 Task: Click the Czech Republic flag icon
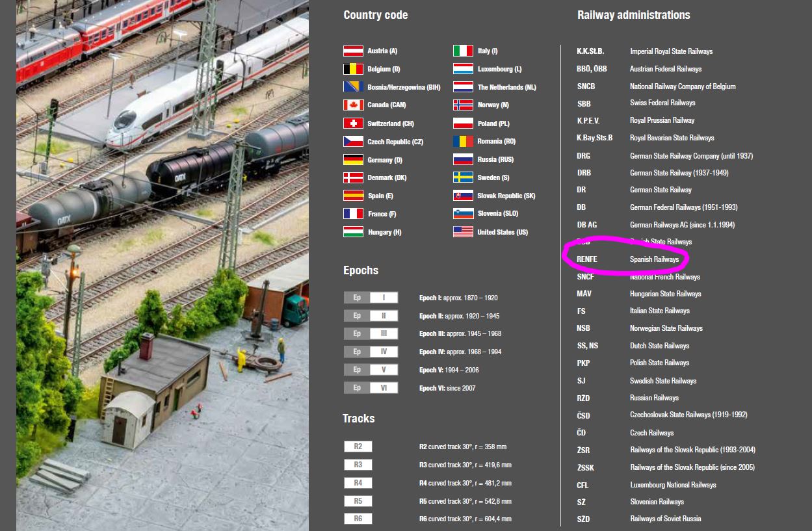coord(353,142)
